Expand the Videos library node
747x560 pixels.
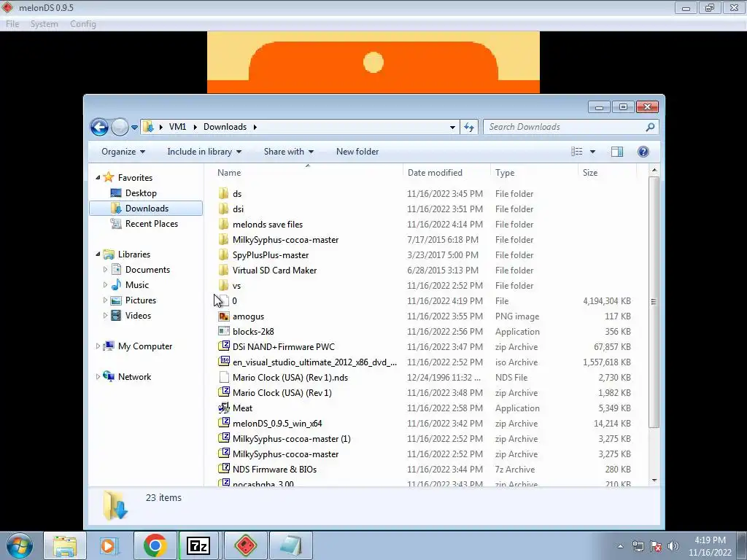(x=105, y=315)
